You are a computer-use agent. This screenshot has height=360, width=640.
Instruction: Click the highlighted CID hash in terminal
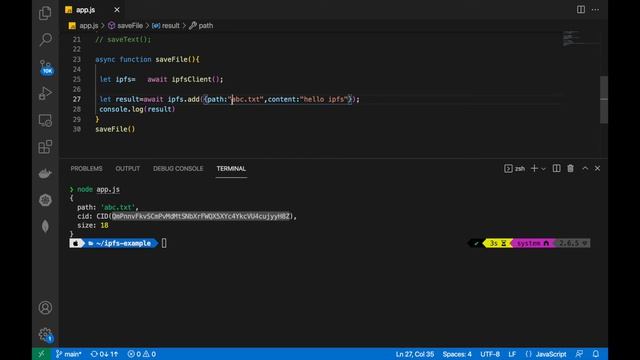(201, 216)
